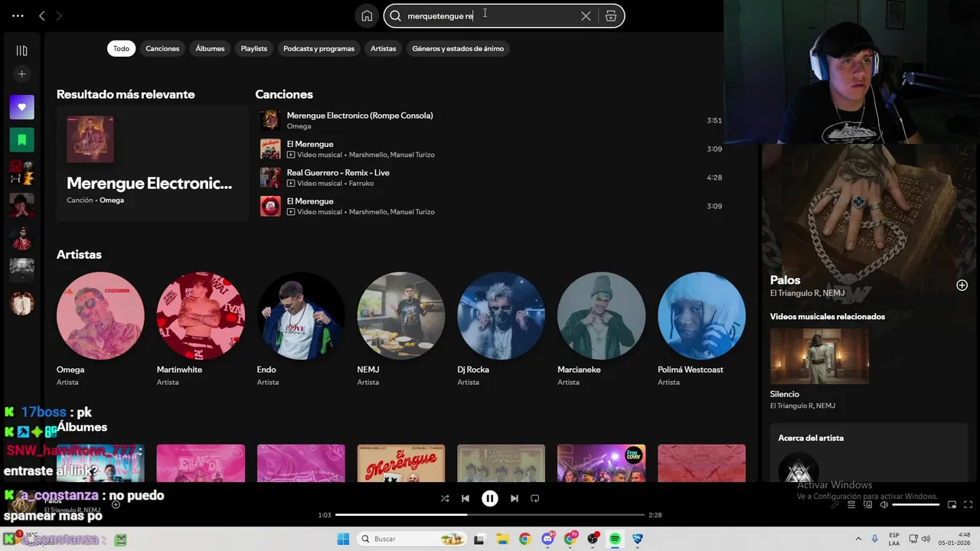Open the playback queue
980x551 pixels.
(x=851, y=505)
